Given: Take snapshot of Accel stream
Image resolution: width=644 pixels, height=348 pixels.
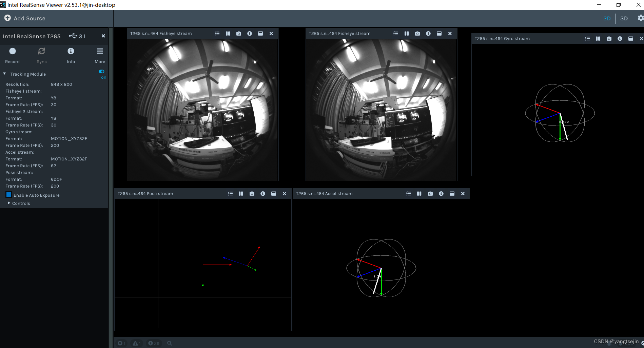Looking at the screenshot, I should 430,194.
